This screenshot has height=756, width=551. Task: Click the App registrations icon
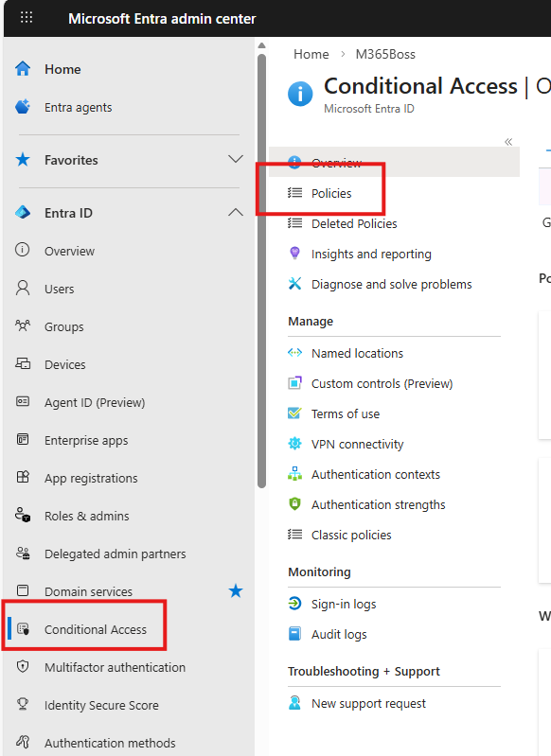(x=23, y=477)
